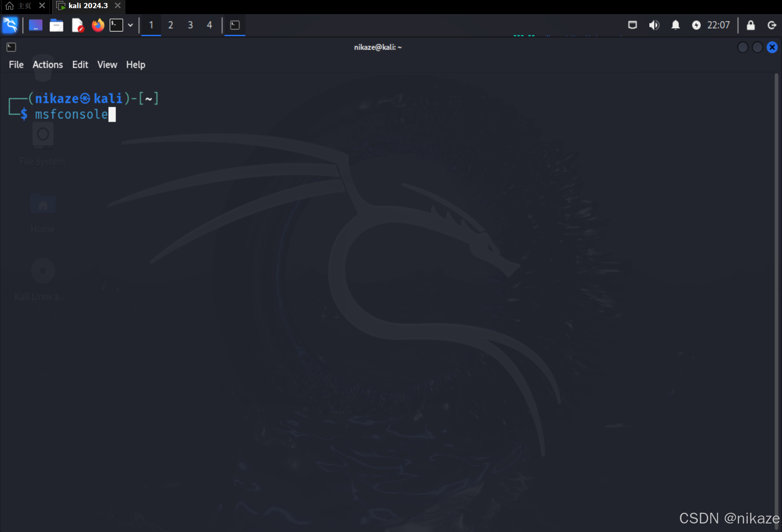Switch to workspace 2
Viewport: 782px width, 532px height.
click(171, 25)
